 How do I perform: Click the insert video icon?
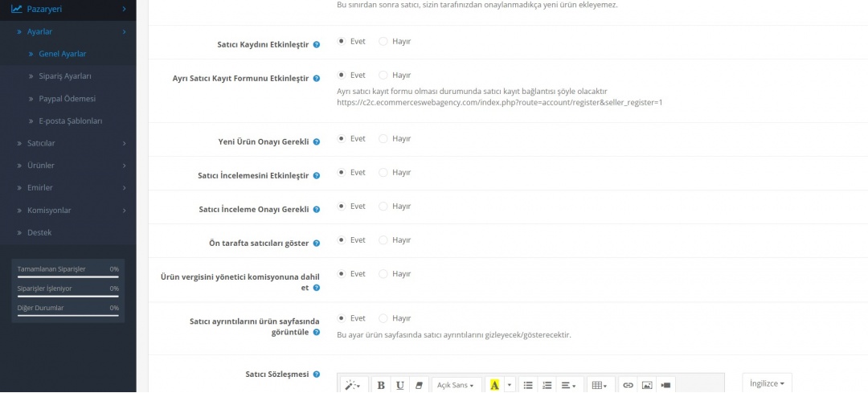[665, 385]
